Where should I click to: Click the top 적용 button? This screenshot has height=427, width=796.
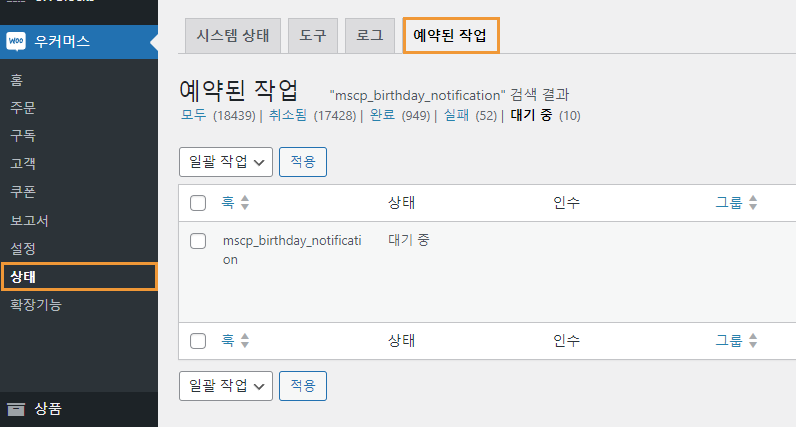pos(303,162)
